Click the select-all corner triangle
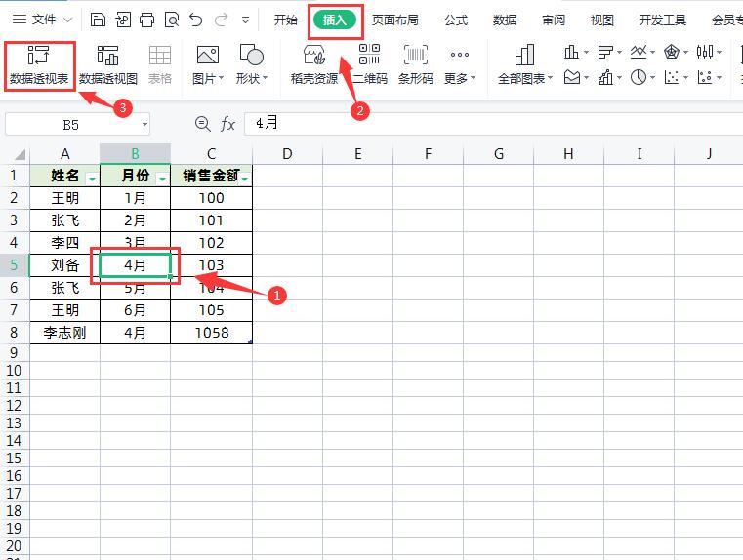743x560 pixels. [x=19, y=154]
